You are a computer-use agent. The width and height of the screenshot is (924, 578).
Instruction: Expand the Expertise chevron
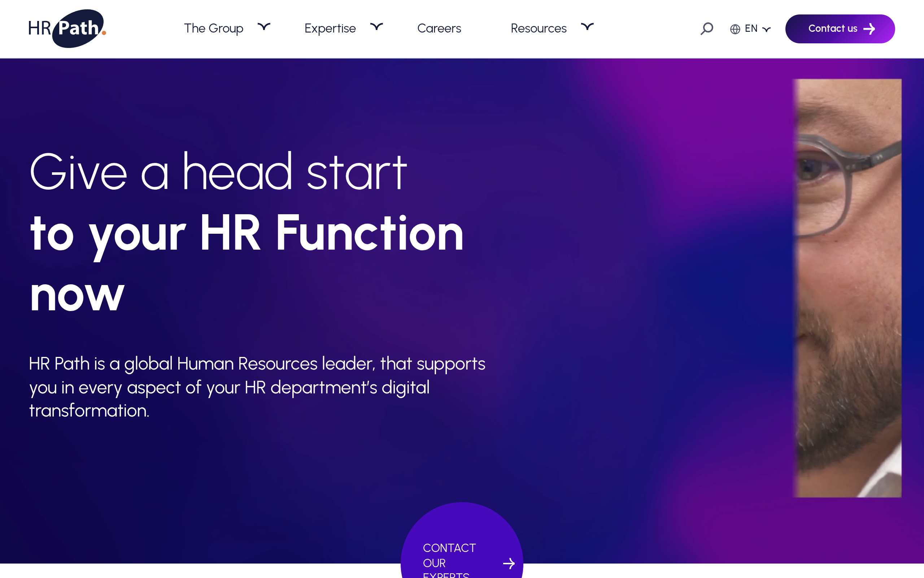tap(376, 27)
